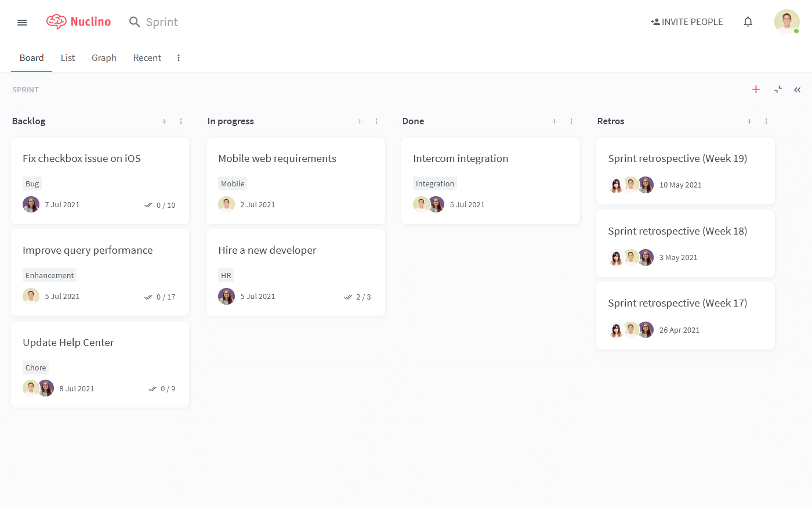Add a card to Retros column
812x508 pixels.
click(749, 121)
